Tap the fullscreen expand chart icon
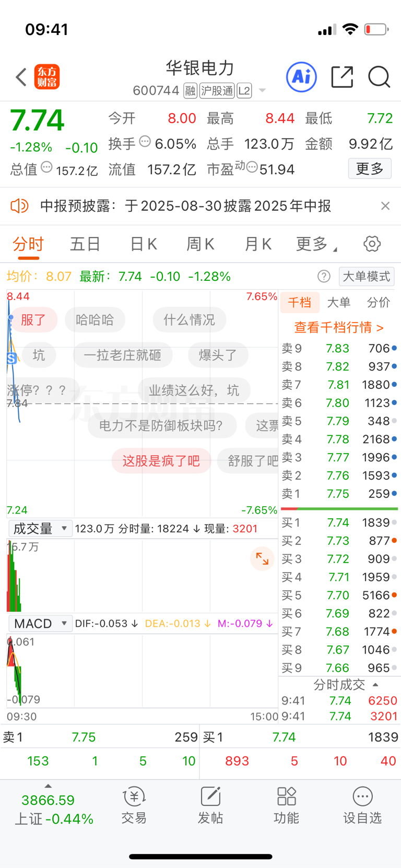The width and height of the screenshot is (401, 868). point(262,560)
